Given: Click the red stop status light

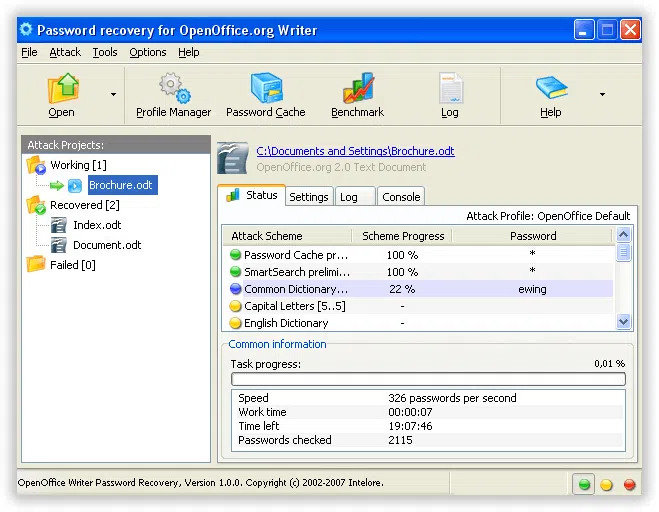Looking at the screenshot, I should (x=629, y=485).
